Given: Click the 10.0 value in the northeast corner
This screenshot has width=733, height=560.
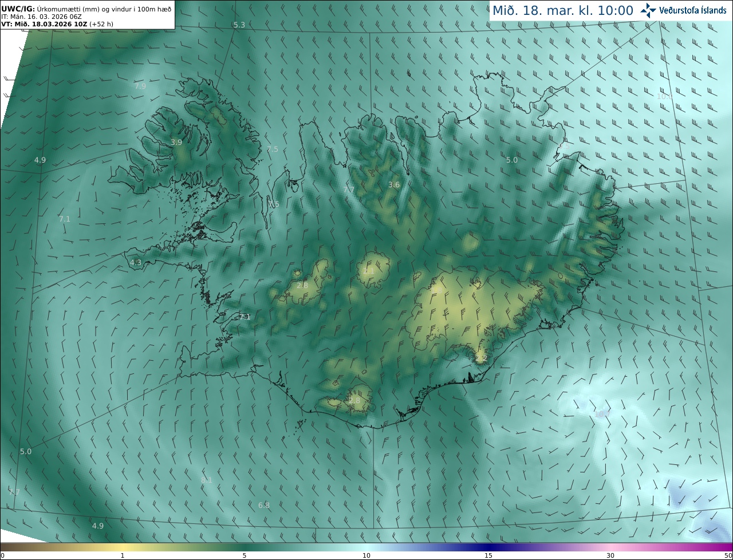Looking at the screenshot, I should (665, 96).
